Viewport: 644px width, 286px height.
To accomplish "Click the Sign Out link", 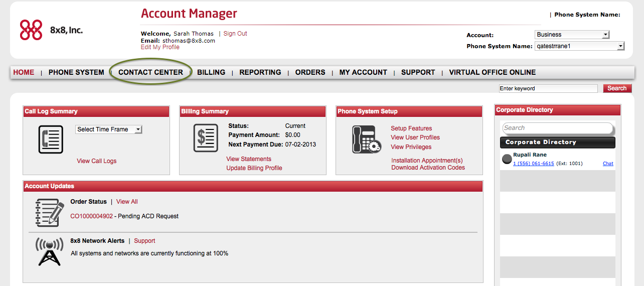I will click(235, 34).
